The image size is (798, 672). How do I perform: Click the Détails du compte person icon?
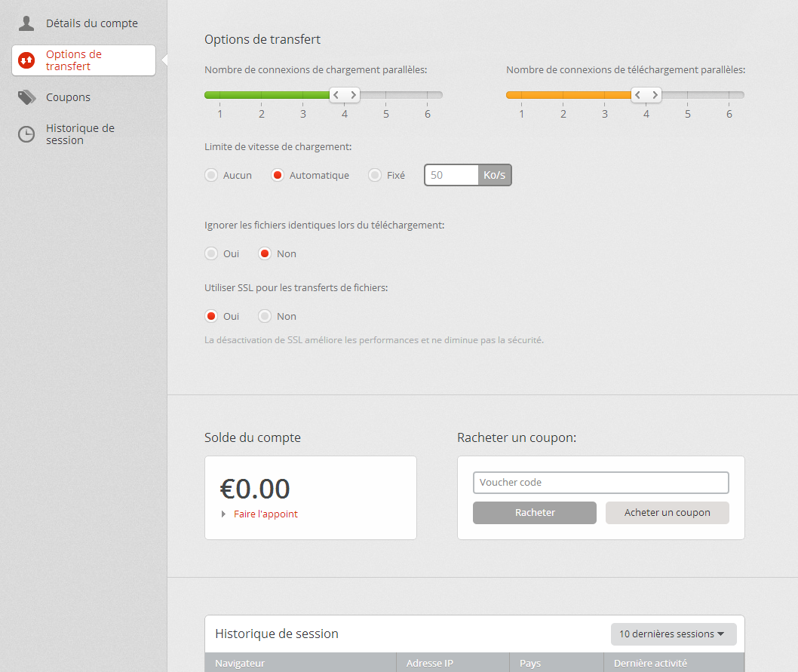click(x=26, y=23)
